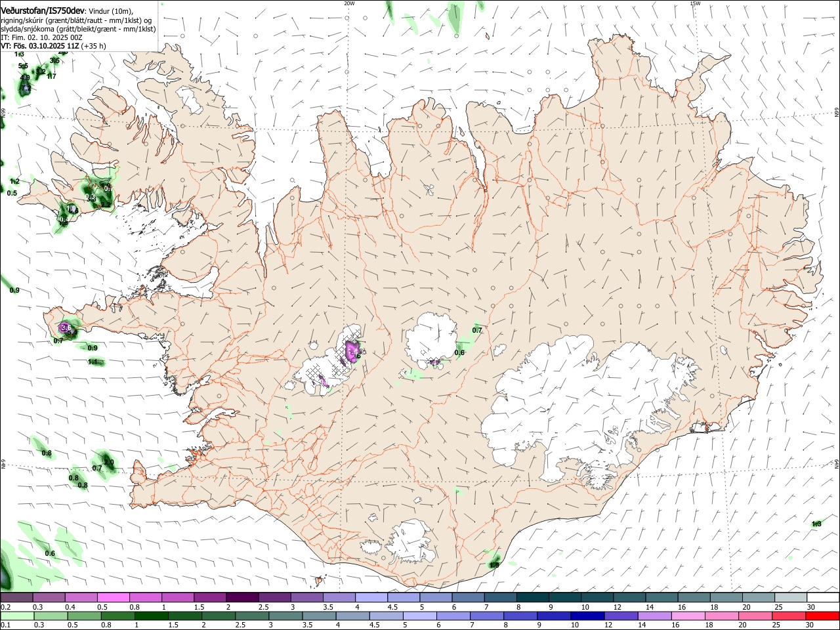Screen dimensions: 840x630
Task: Click lavender swatch between 14 and 16, lower row
Action: [654, 616]
